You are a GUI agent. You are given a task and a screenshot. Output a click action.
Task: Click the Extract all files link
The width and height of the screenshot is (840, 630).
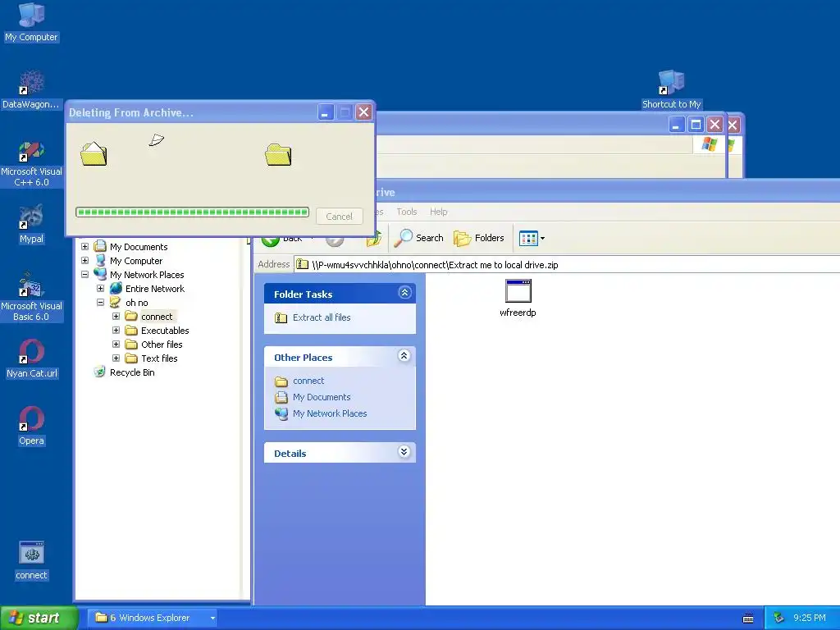pyautogui.click(x=322, y=317)
